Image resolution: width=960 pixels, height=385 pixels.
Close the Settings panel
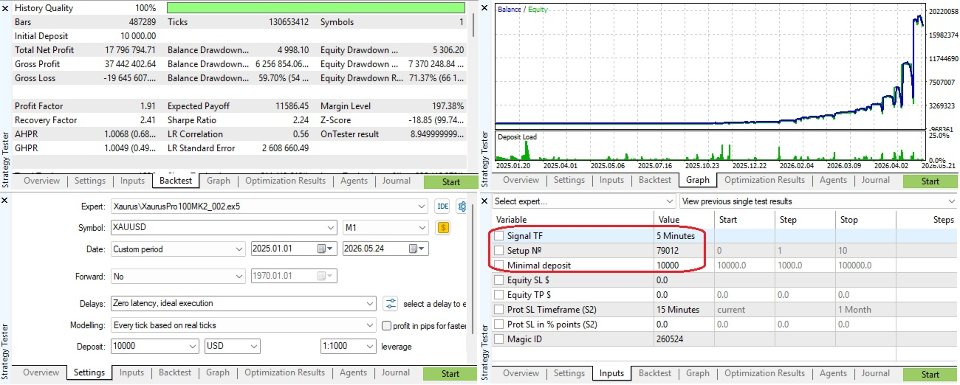pyautogui.click(x=5, y=201)
